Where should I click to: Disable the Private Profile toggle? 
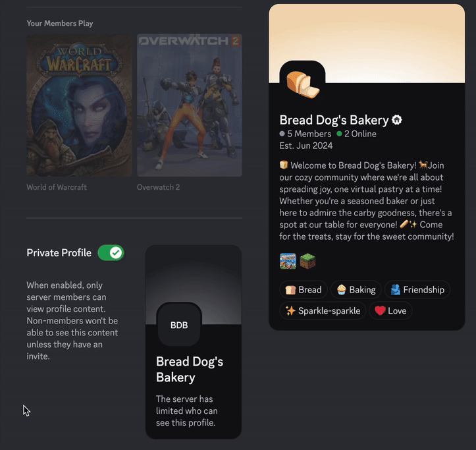pos(111,253)
